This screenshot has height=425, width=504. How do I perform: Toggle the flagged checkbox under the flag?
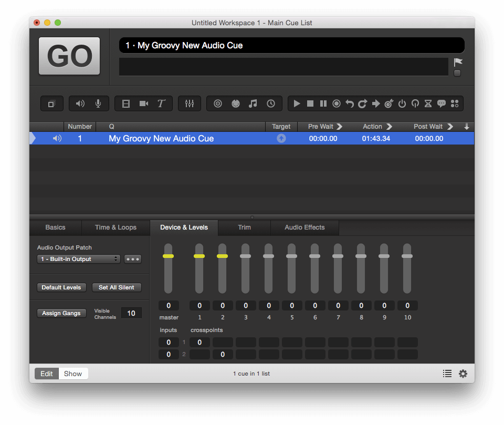click(x=457, y=73)
